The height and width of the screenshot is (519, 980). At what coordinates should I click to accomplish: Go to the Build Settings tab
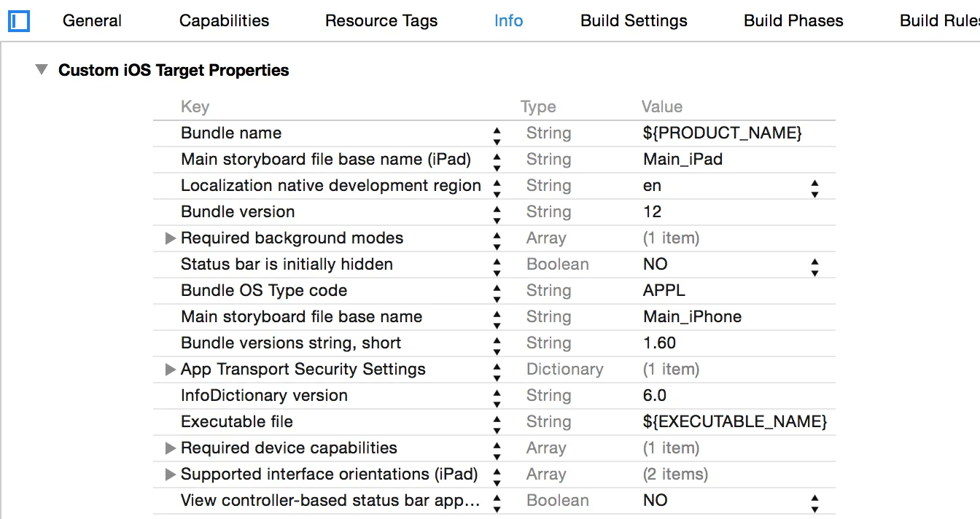tap(634, 21)
